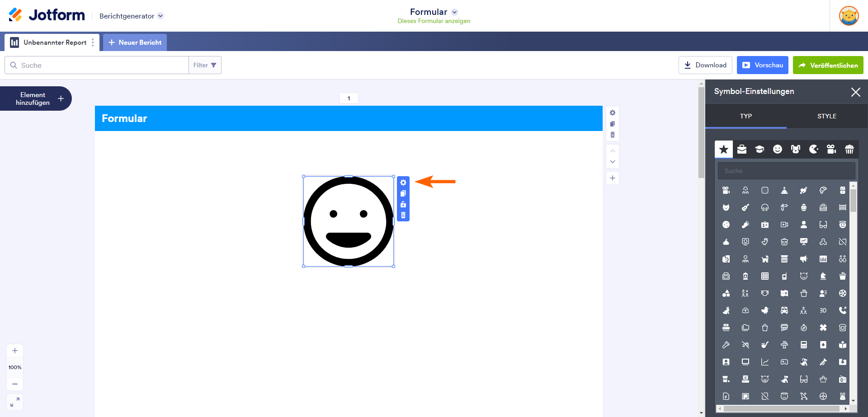Switch to the STYLE tab

point(827,116)
